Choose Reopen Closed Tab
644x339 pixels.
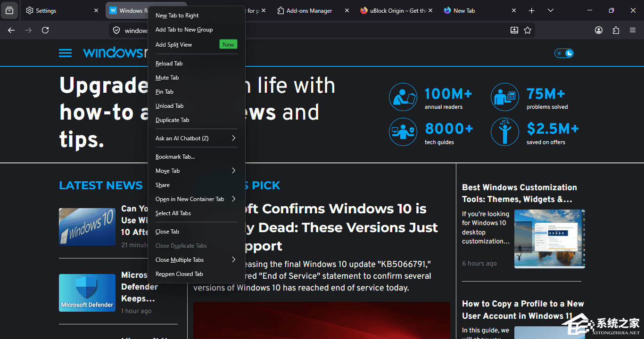coord(197,274)
